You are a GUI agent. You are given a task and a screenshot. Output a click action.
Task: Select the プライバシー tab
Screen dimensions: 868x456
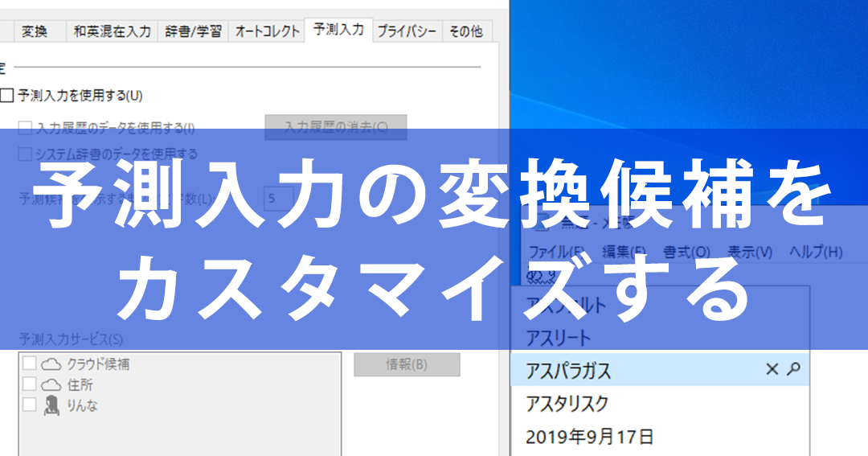(407, 31)
